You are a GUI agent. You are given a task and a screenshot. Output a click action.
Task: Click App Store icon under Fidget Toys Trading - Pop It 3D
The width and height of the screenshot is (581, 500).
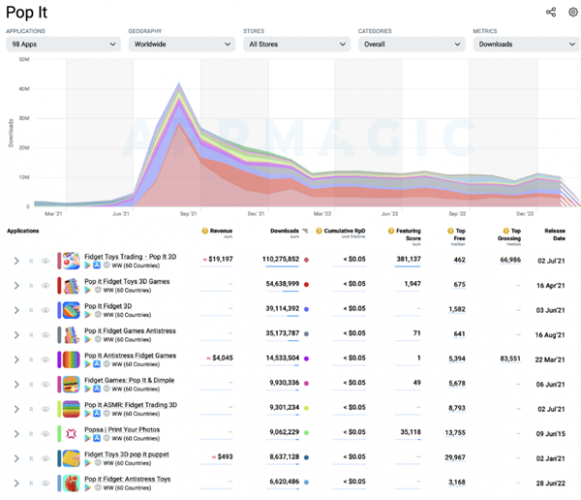(x=97, y=265)
